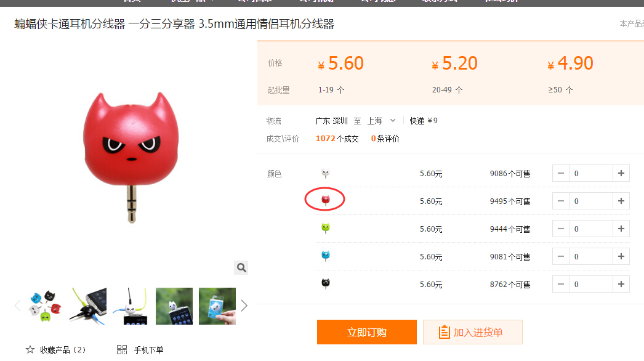
Task: Select the red devil color swatch
Action: pyautogui.click(x=326, y=200)
